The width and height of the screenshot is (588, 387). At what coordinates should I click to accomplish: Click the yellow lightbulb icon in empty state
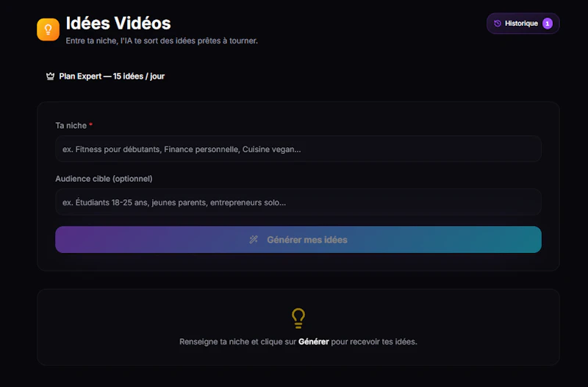pos(298,319)
